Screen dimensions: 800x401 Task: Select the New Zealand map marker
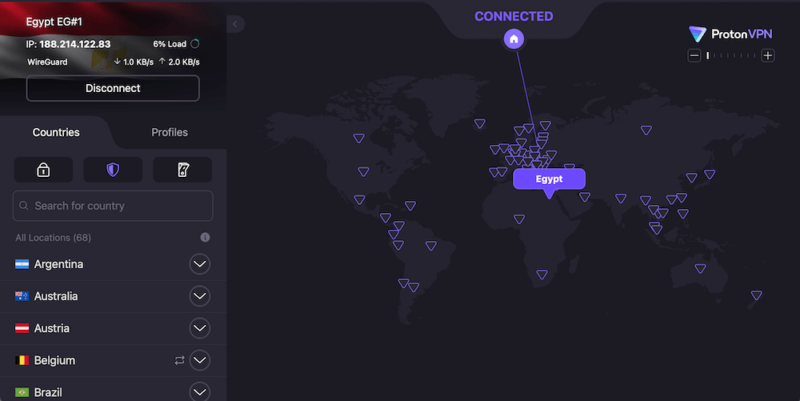pos(757,295)
